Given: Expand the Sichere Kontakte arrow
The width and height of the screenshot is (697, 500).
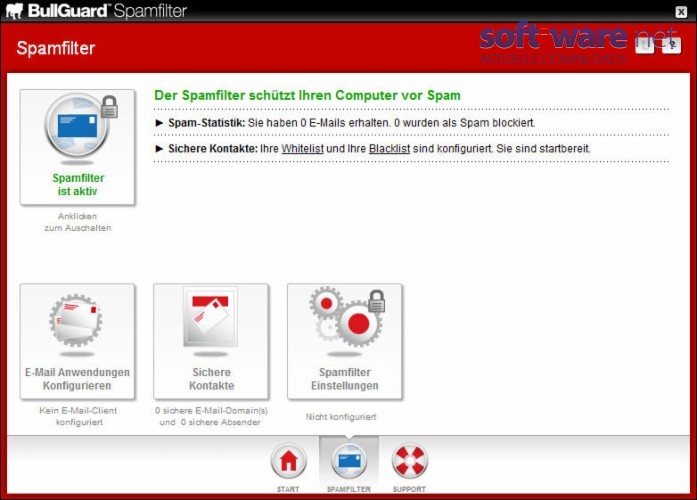Looking at the screenshot, I should pyautogui.click(x=159, y=149).
